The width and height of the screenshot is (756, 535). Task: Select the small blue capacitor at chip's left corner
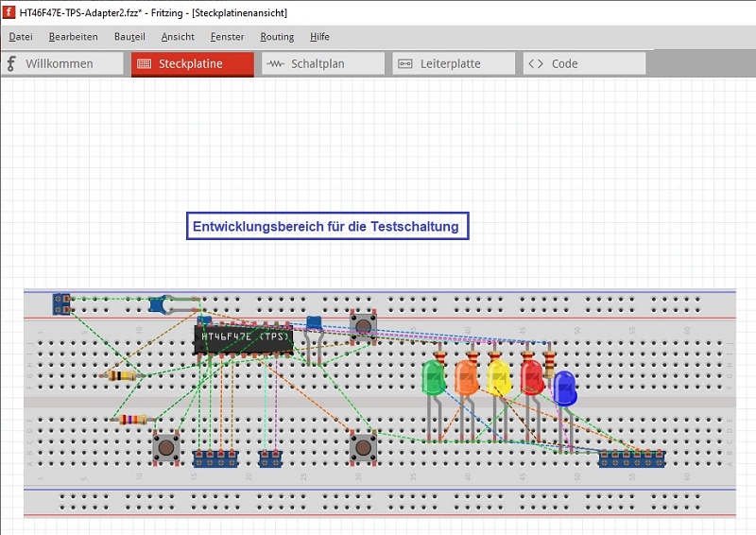[x=204, y=320]
